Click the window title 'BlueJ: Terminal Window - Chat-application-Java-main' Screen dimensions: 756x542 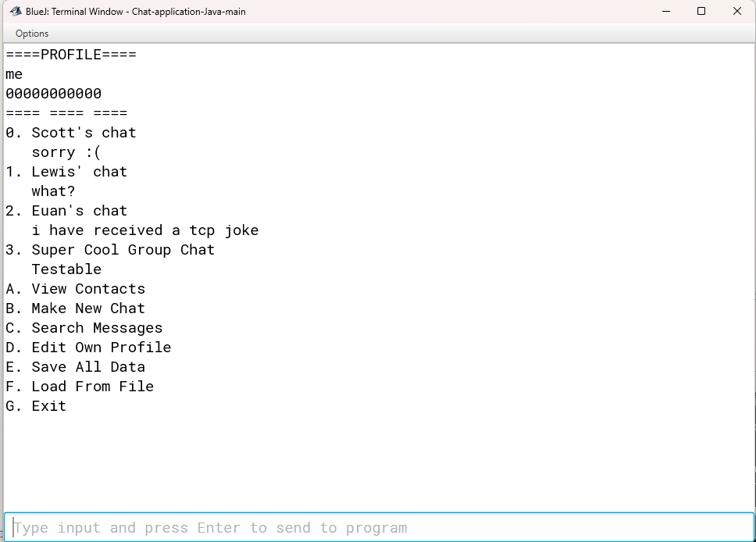[x=135, y=12]
